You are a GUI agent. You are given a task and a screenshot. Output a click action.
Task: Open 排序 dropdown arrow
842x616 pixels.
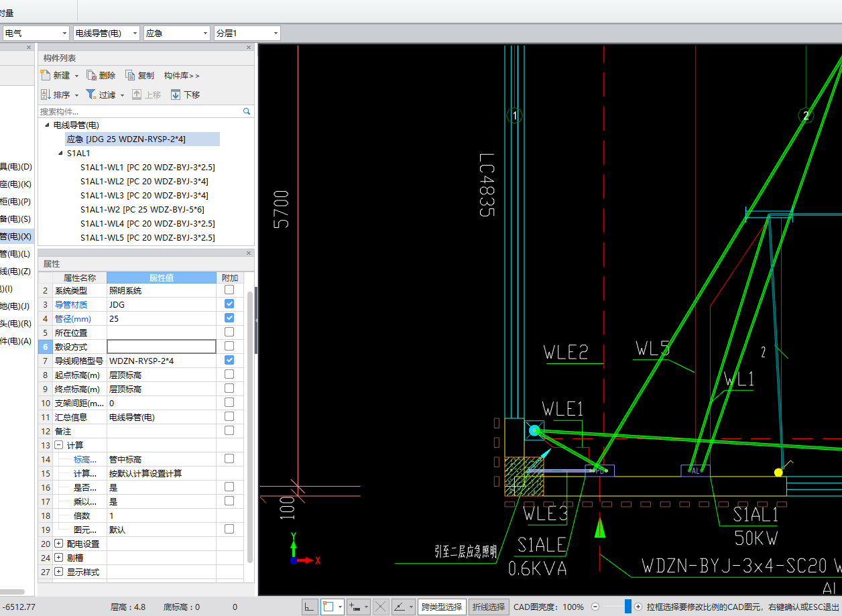pyautogui.click(x=76, y=95)
